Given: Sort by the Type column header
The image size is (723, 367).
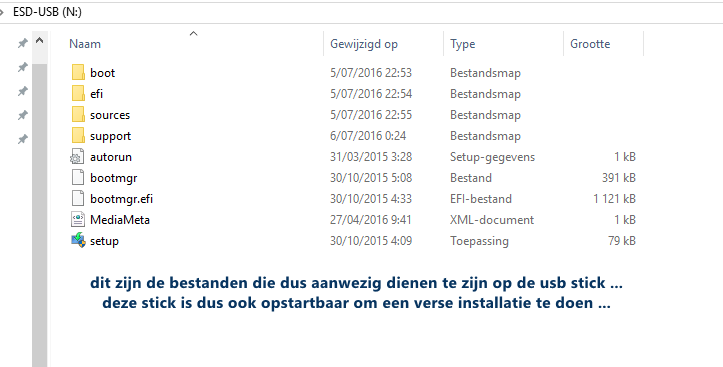Looking at the screenshot, I should point(462,44).
